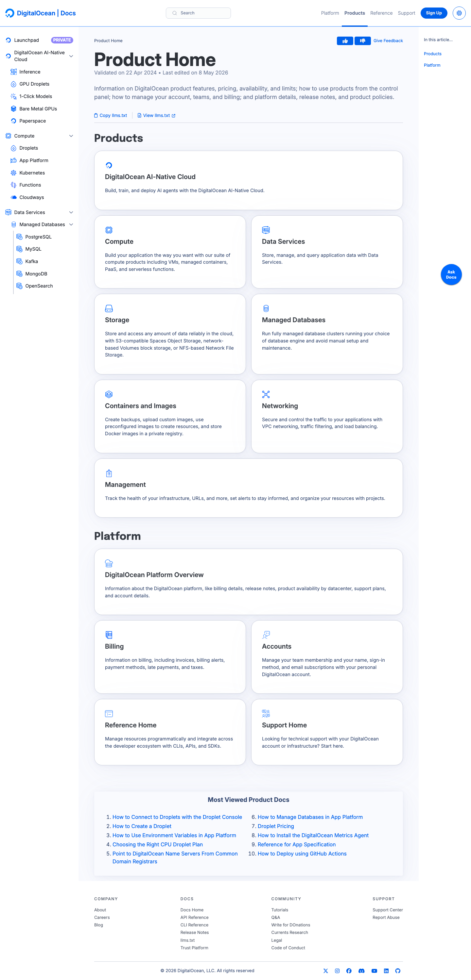Open the Platform top navigation tab
Screen dimensions: 471x980
pyautogui.click(x=330, y=13)
